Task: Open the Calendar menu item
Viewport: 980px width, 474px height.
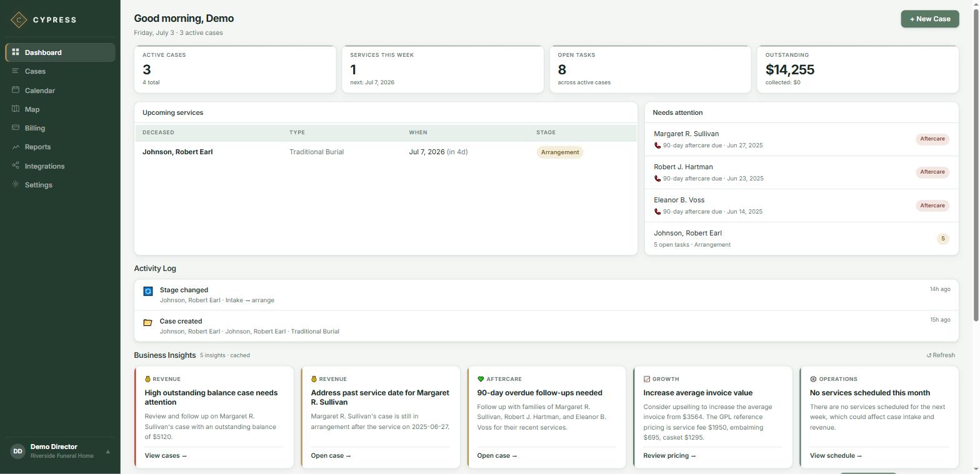Action: (x=60, y=91)
